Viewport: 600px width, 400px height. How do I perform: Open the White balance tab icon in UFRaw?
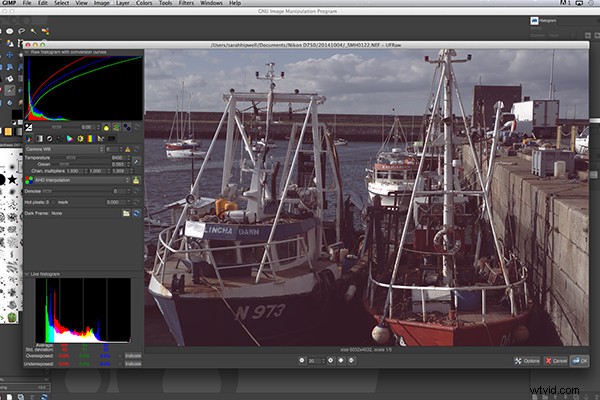point(29,139)
